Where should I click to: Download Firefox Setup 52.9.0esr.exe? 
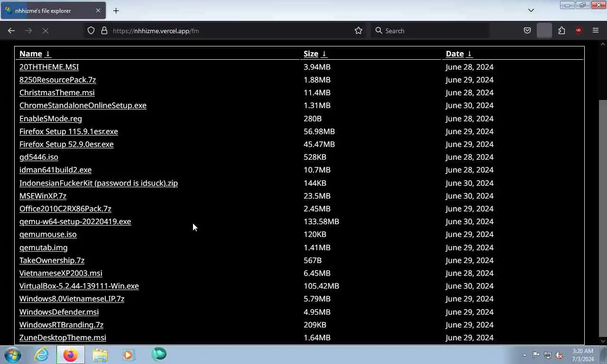[66, 144]
